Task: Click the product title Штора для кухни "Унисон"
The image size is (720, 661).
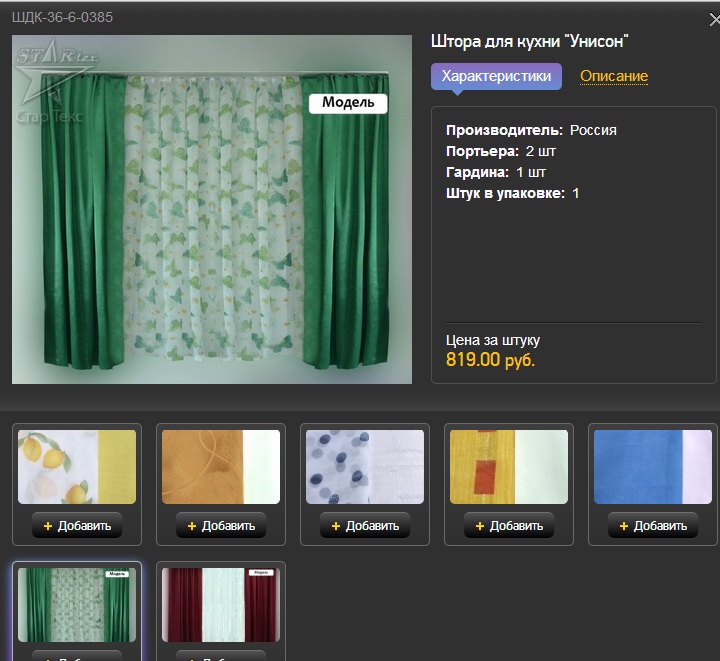Action: click(x=529, y=41)
